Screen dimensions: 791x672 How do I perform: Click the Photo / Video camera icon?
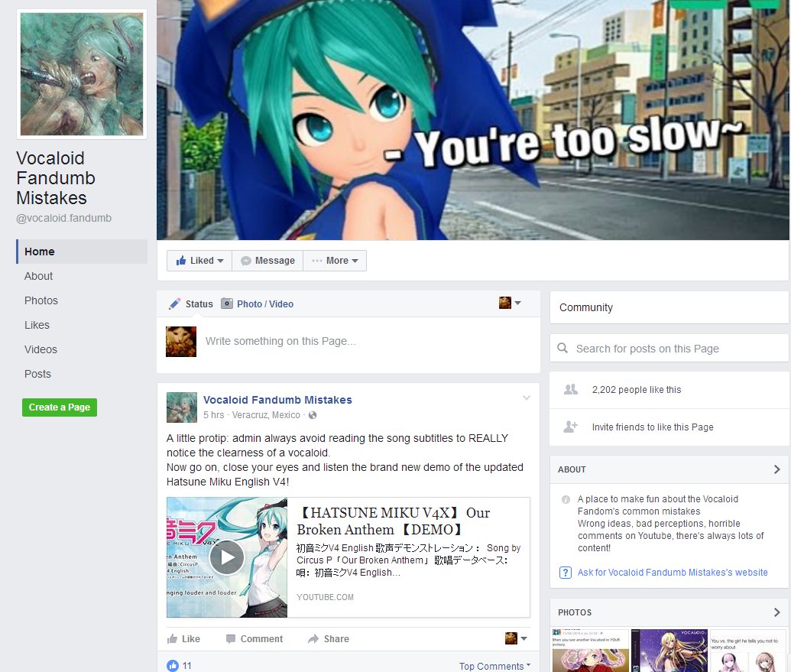[x=228, y=304]
